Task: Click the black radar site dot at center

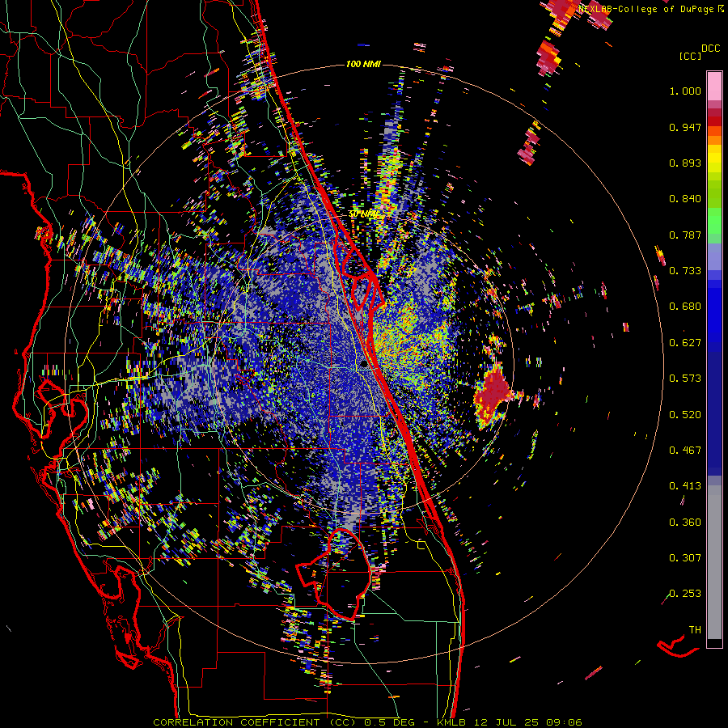Action: click(x=363, y=365)
